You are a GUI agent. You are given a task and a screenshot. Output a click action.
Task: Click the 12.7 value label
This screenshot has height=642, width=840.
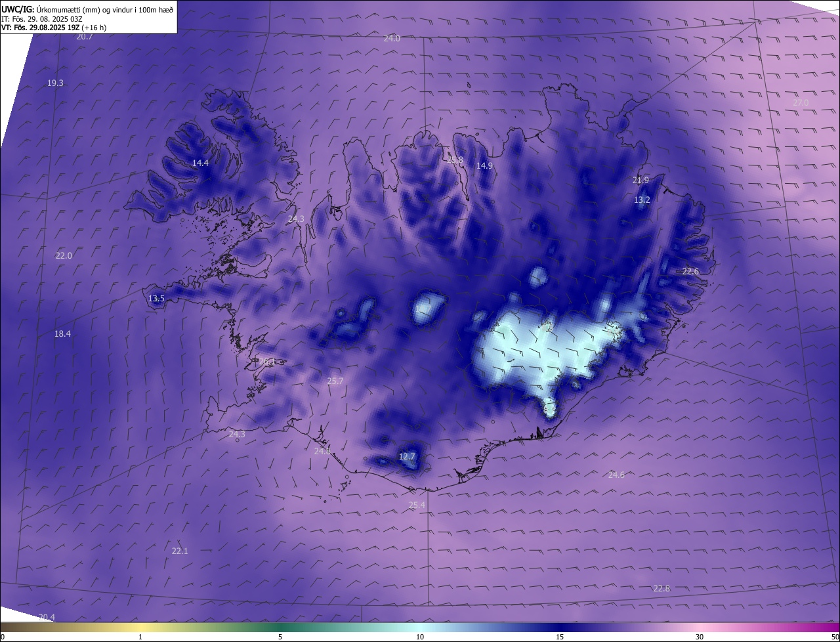[407, 457]
